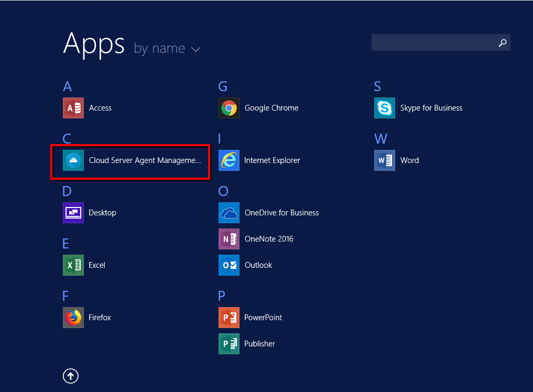Select the letter O group header
This screenshot has width=533, height=392.
pyautogui.click(x=223, y=191)
